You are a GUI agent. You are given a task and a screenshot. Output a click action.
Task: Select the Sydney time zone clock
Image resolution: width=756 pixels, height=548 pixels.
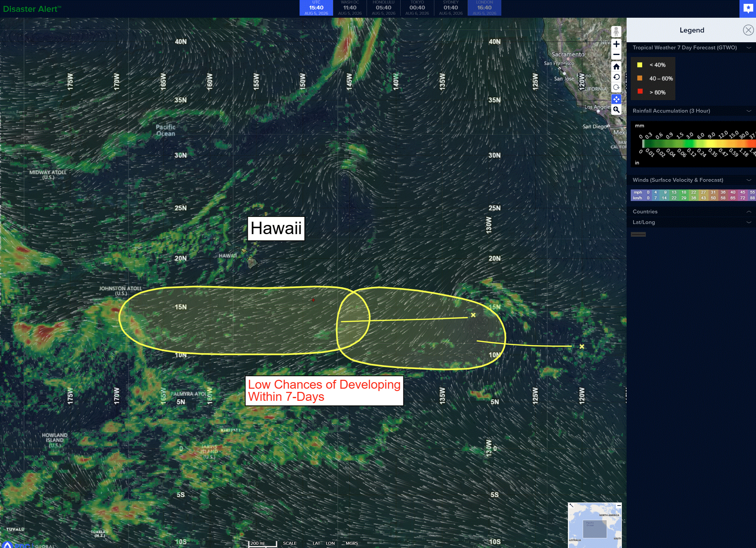pyautogui.click(x=451, y=8)
